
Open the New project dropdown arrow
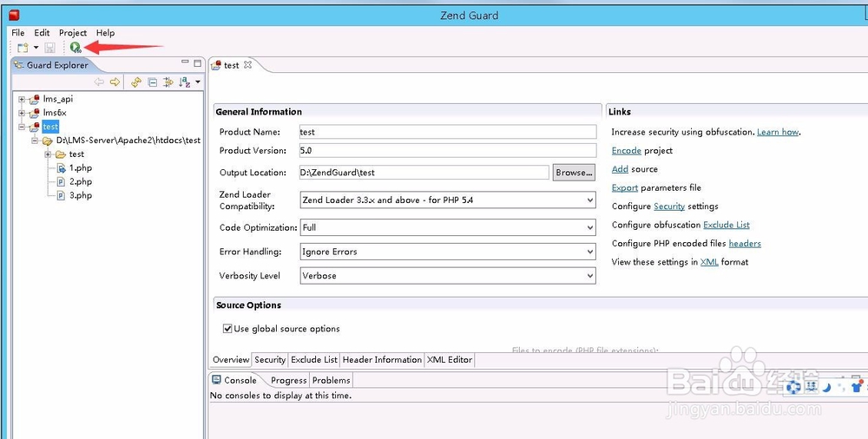click(x=36, y=48)
